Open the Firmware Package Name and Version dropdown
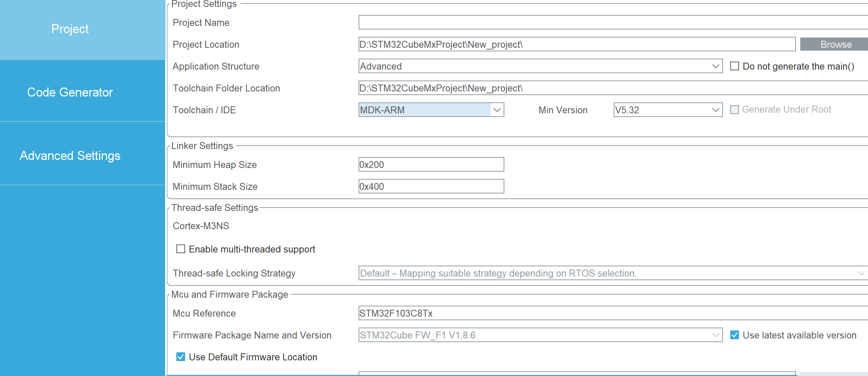The width and height of the screenshot is (868, 376). [540, 335]
